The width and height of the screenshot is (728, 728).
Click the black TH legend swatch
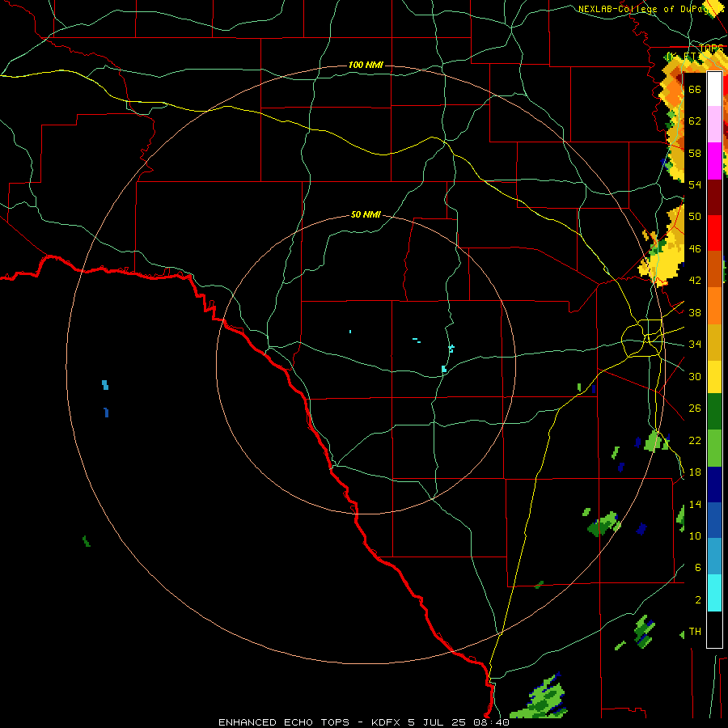click(x=714, y=629)
